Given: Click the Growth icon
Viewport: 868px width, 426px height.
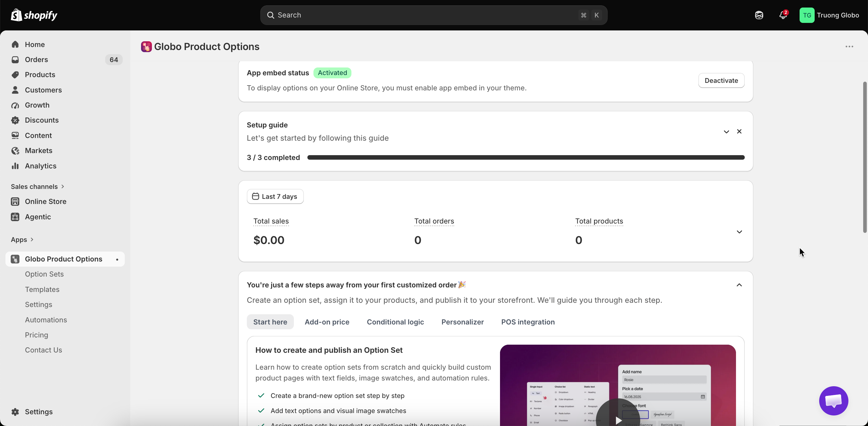Looking at the screenshot, I should 15,105.
